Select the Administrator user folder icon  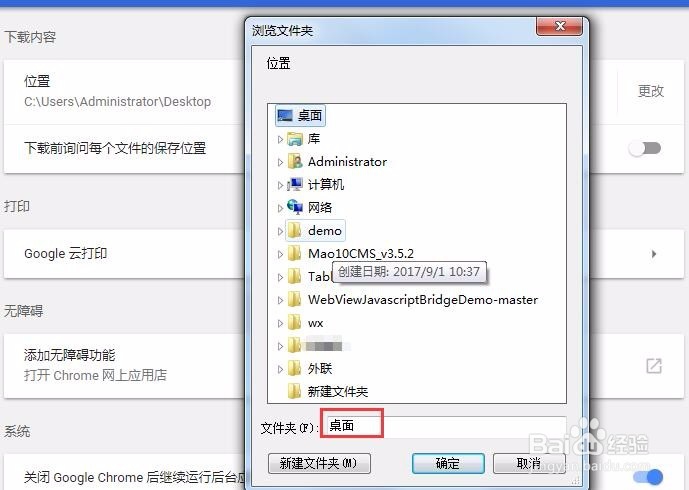295,162
